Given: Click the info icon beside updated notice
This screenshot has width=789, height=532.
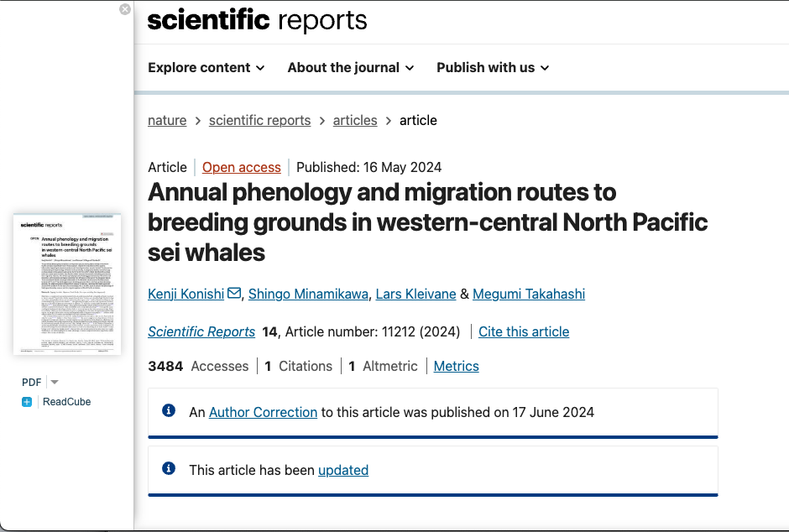Looking at the screenshot, I should coord(169,469).
